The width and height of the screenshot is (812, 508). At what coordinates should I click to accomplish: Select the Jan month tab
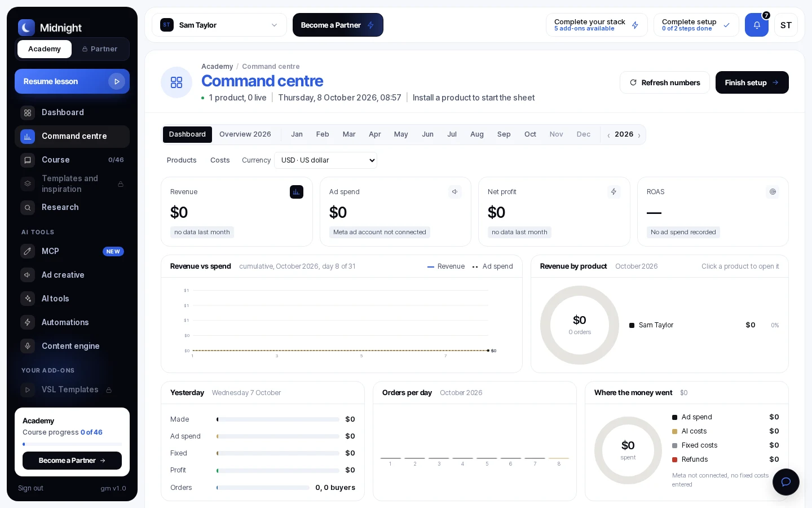pyautogui.click(x=297, y=134)
